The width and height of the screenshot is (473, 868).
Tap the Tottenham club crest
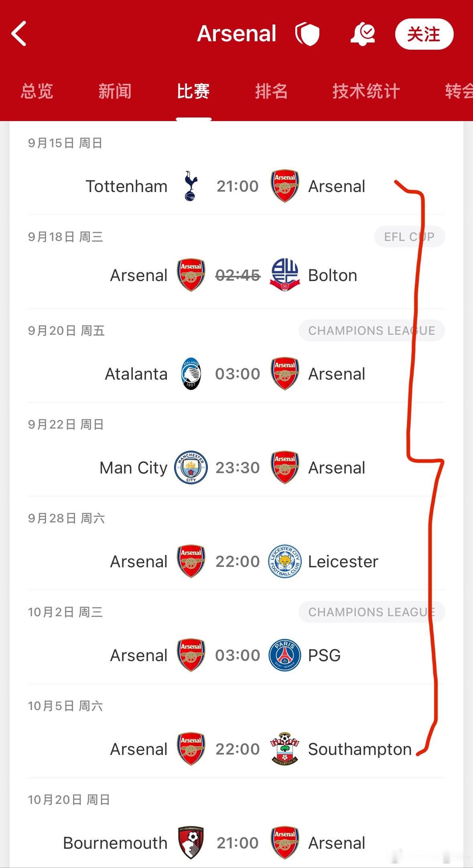[191, 186]
